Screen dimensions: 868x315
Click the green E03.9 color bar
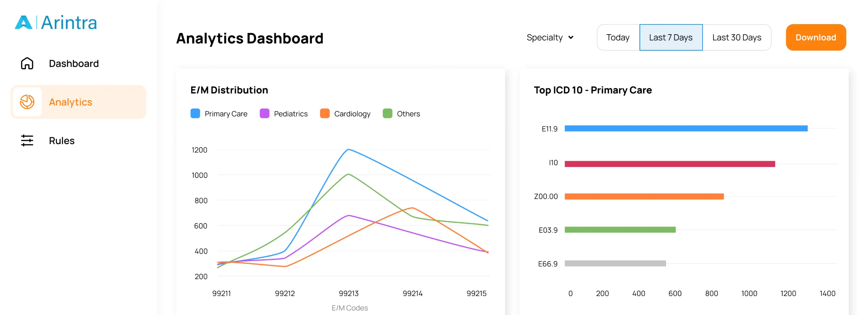[x=620, y=230]
